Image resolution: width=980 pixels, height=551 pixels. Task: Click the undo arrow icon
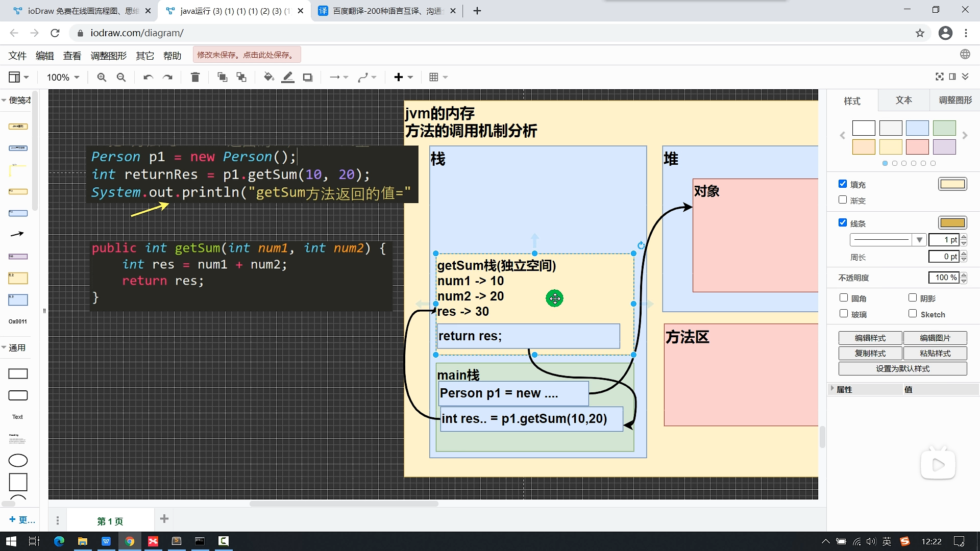click(x=148, y=77)
